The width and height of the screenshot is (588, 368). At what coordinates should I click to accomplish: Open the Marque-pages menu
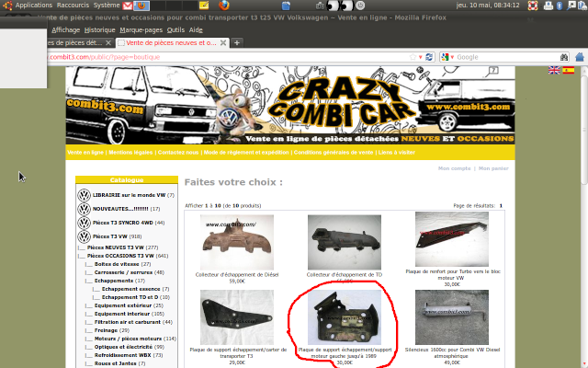coord(141,30)
